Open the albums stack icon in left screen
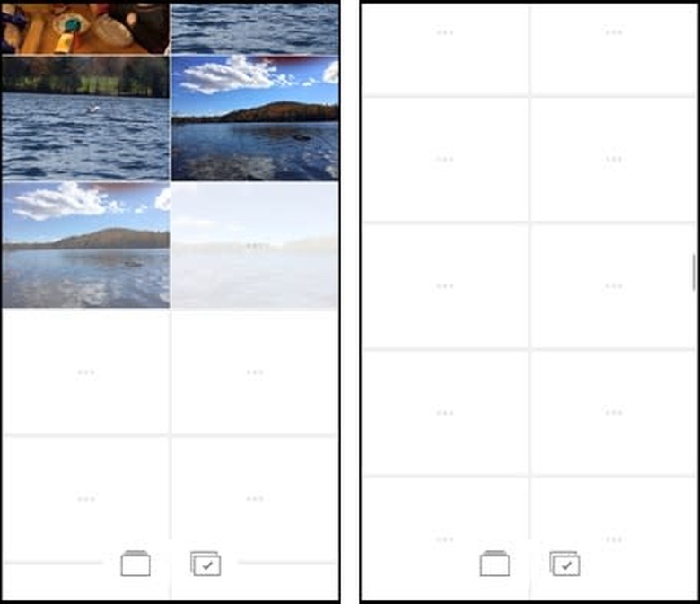 pyautogui.click(x=136, y=564)
